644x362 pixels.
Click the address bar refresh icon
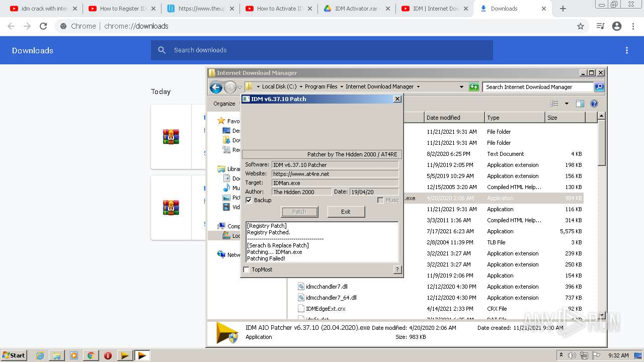pyautogui.click(x=474, y=87)
